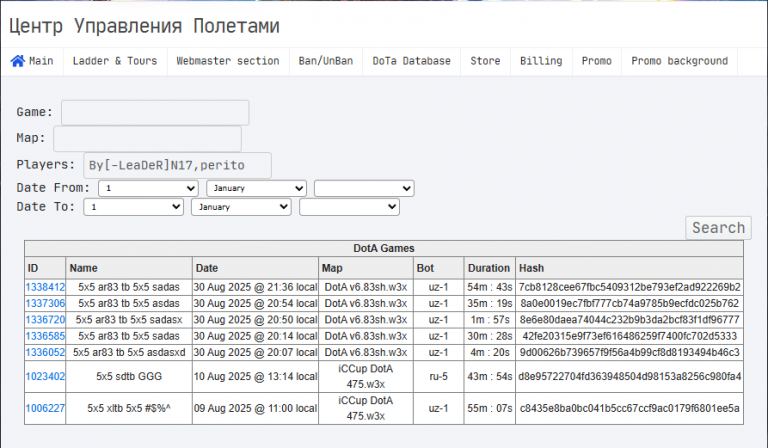
Task: Click the Hash column header
Action: pyautogui.click(x=629, y=268)
